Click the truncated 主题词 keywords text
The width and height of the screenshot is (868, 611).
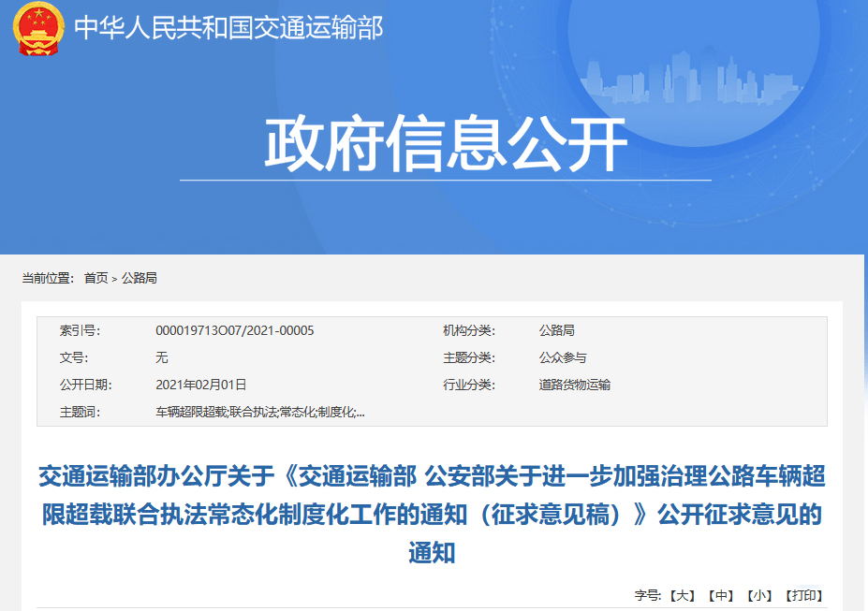(259, 412)
